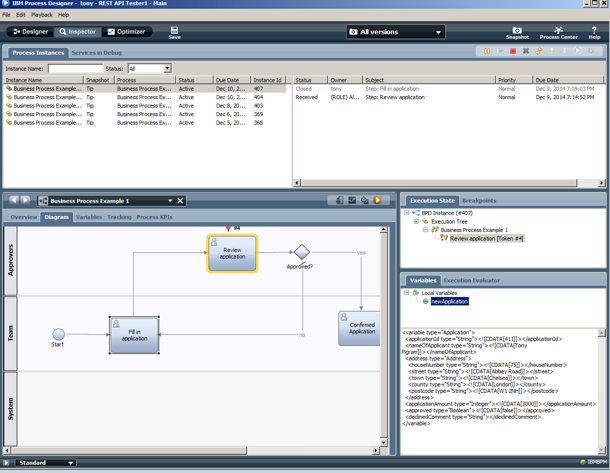This screenshot has height=473, width=610.
Task: Open the Tracking tab
Action: click(x=119, y=217)
